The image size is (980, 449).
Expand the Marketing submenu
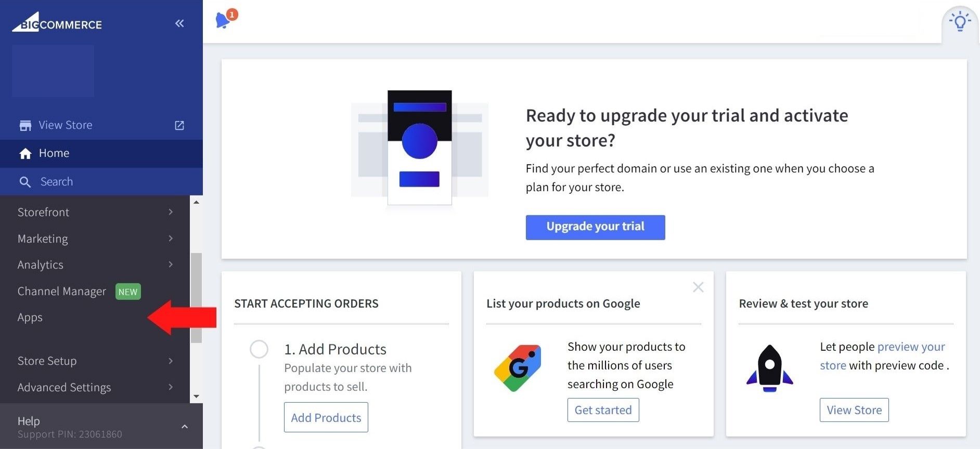coord(171,239)
